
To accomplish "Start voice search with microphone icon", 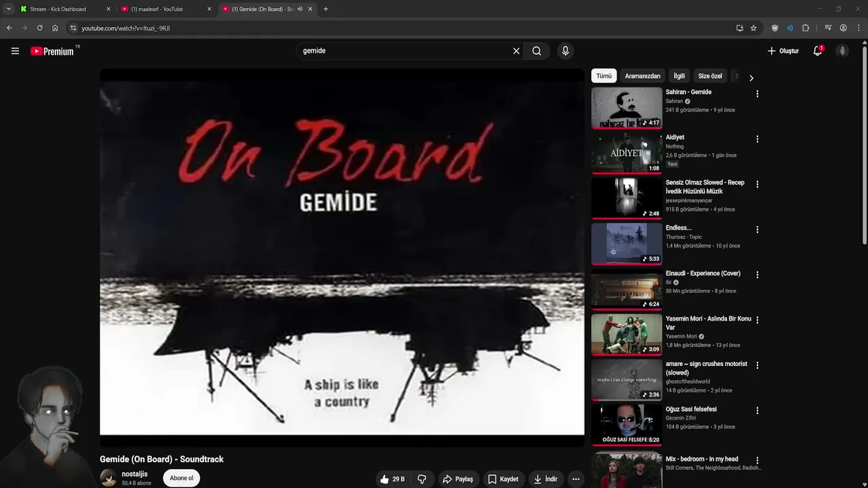I will click(565, 51).
